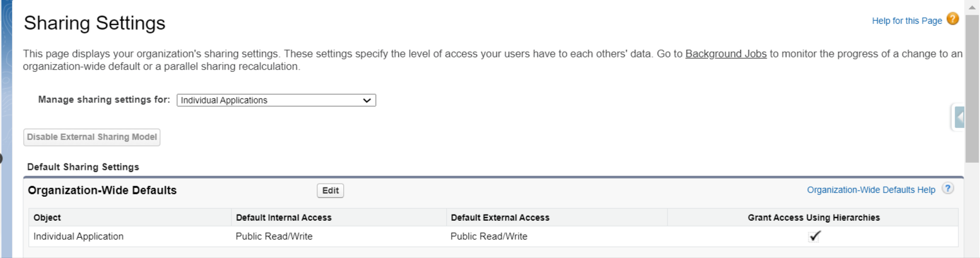The width and height of the screenshot is (980, 258).
Task: Click the Sharing Settings page heading
Action: click(95, 24)
